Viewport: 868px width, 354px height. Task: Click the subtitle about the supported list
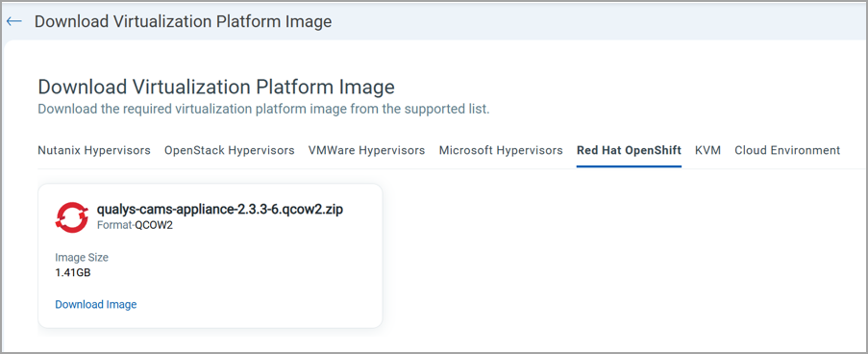click(263, 109)
